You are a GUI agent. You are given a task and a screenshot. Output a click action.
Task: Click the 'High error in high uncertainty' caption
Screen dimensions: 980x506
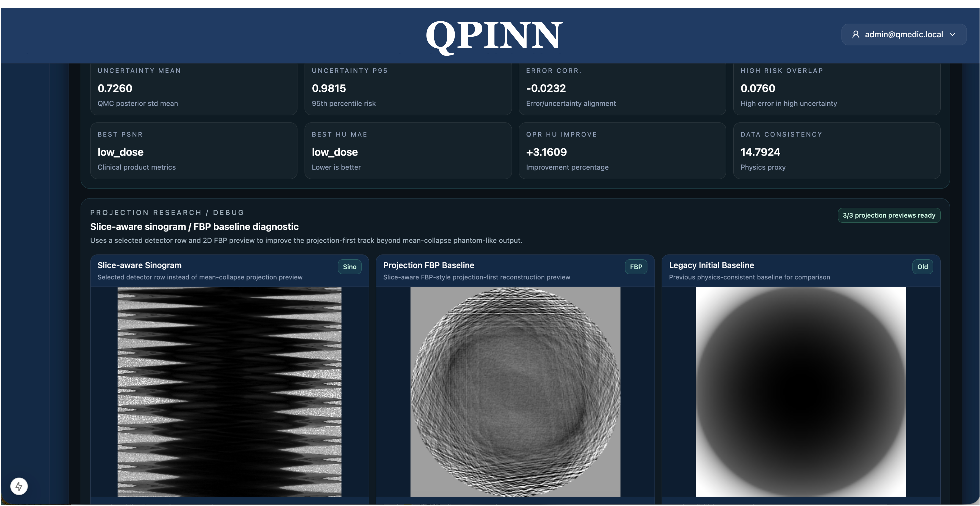click(x=788, y=103)
